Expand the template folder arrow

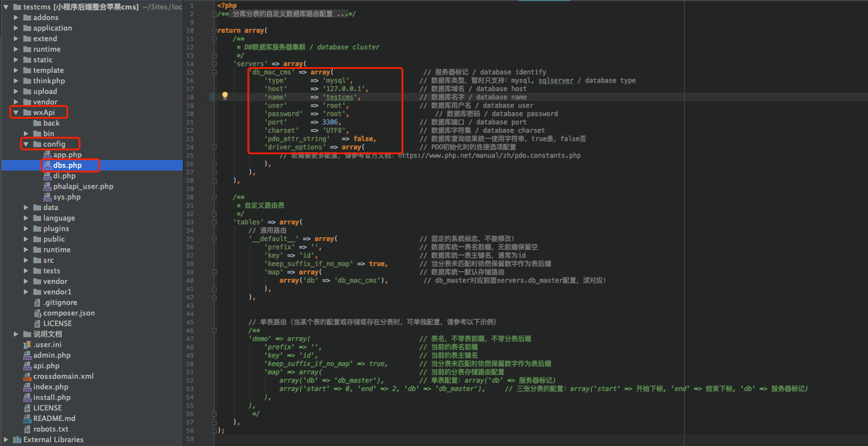pyautogui.click(x=16, y=71)
